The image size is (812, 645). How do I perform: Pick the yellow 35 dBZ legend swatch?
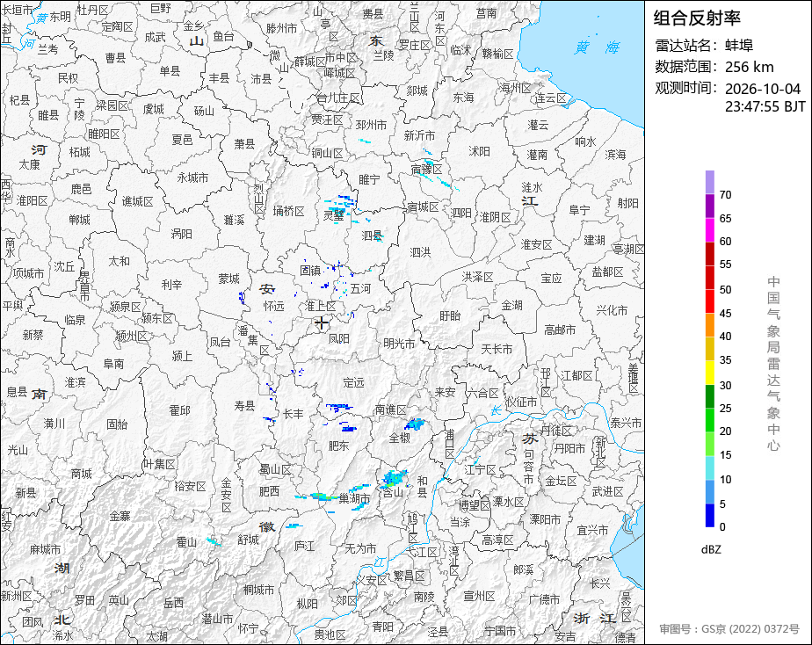click(x=709, y=373)
